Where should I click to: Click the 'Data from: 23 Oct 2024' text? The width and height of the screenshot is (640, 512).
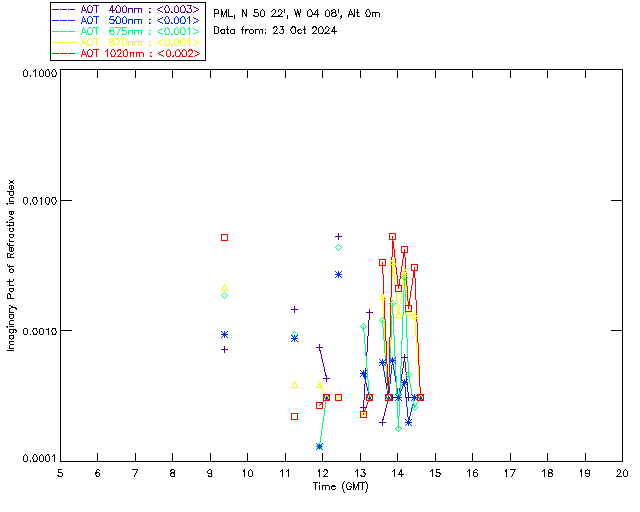(275, 31)
